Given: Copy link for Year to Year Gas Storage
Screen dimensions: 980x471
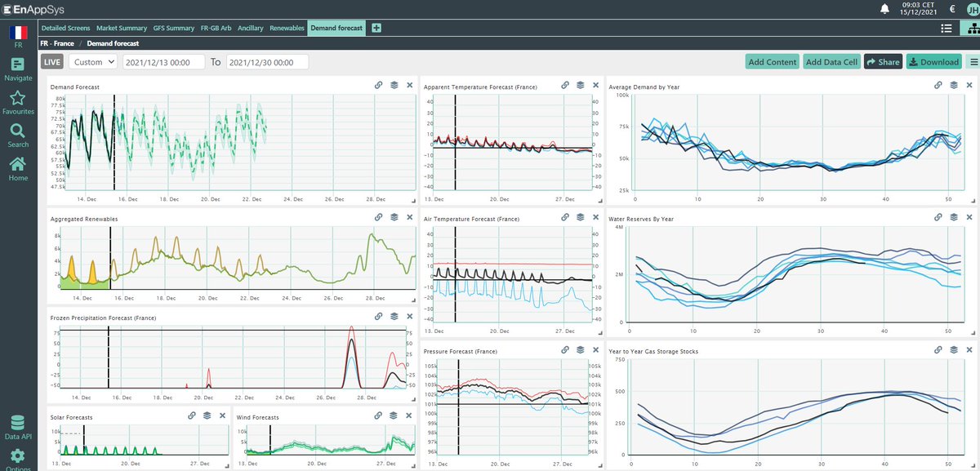Looking at the screenshot, I should pyautogui.click(x=939, y=349).
